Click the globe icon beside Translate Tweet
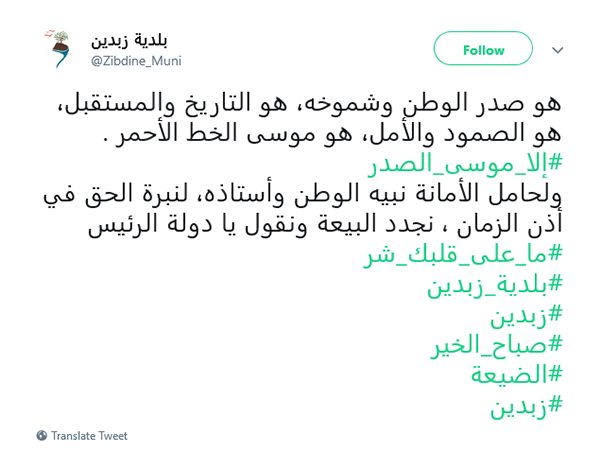The image size is (600, 452). click(42, 436)
